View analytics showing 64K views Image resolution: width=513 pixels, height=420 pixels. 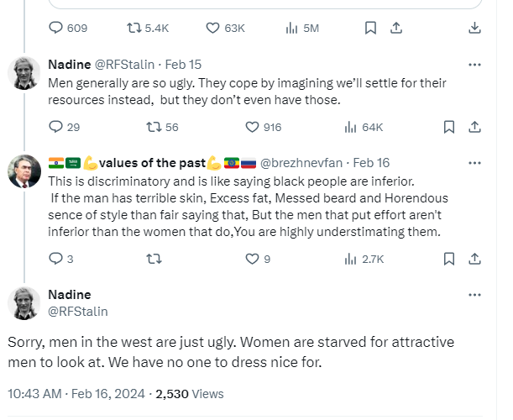(x=350, y=128)
